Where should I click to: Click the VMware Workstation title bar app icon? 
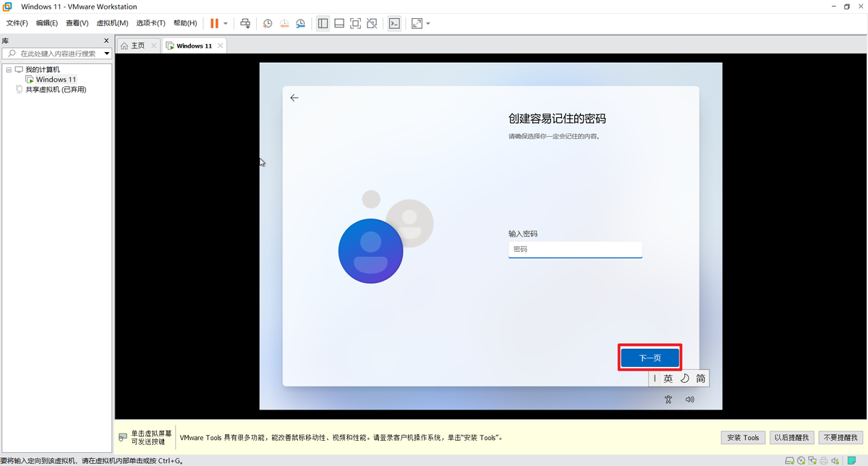7,7
